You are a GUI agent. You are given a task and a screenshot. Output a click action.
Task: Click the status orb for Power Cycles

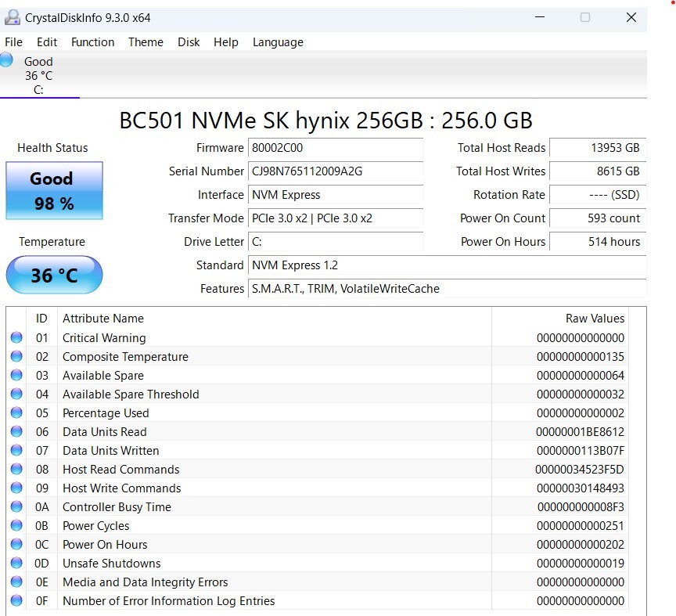(x=16, y=526)
